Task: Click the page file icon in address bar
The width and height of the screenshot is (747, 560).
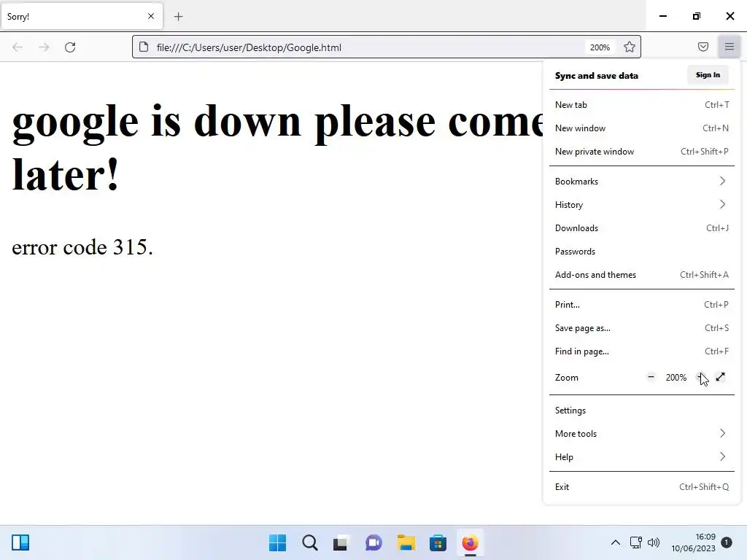Action: point(144,47)
